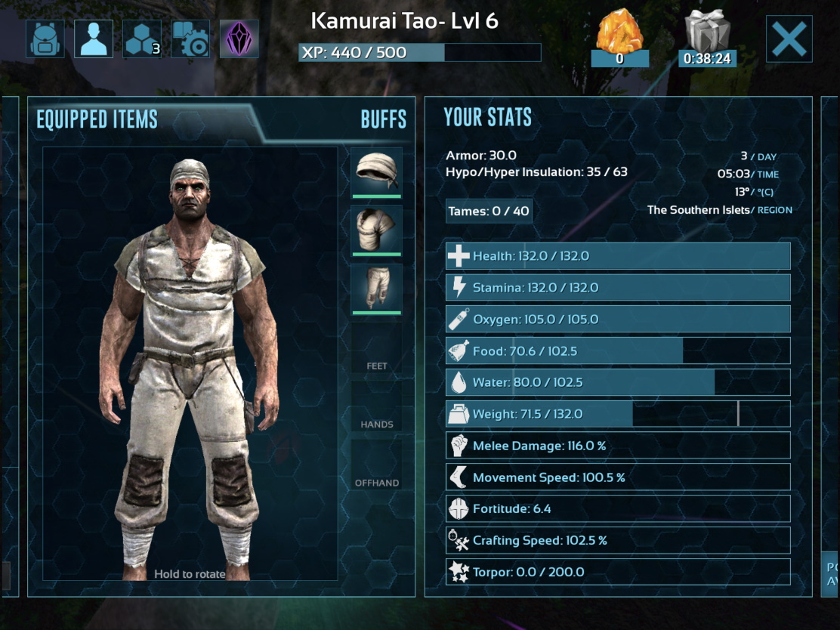Tap the free gift box timer
The width and height of the screenshot is (840, 630).
[x=707, y=38]
